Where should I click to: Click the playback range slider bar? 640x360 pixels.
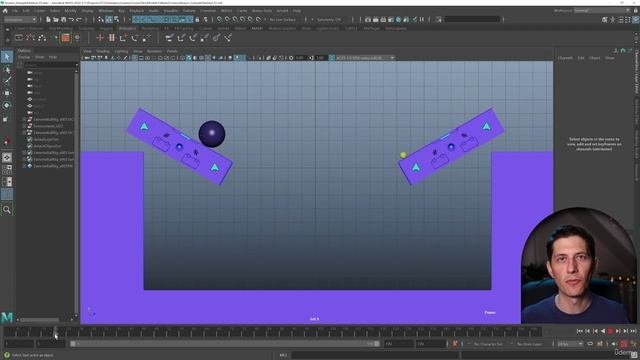pos(225,344)
